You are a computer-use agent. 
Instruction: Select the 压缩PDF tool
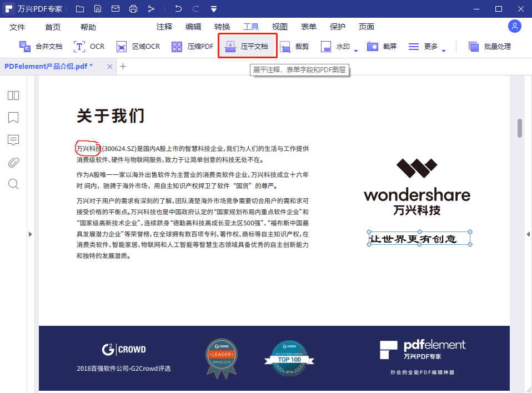(192, 46)
